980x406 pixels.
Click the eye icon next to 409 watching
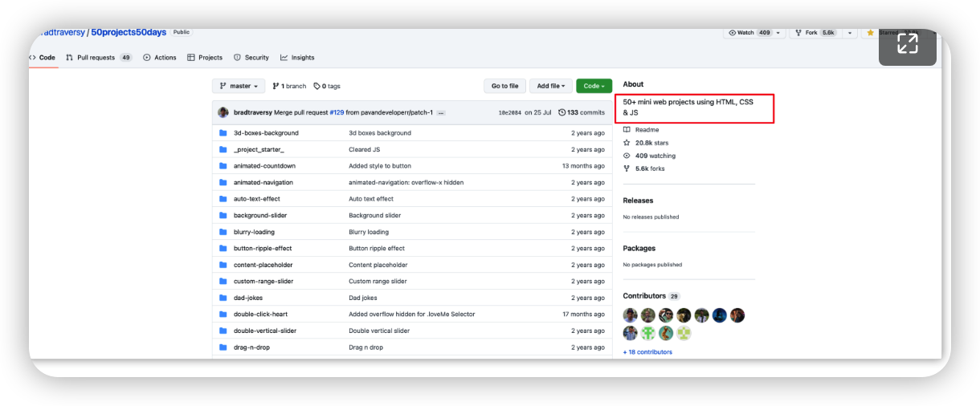(x=627, y=156)
